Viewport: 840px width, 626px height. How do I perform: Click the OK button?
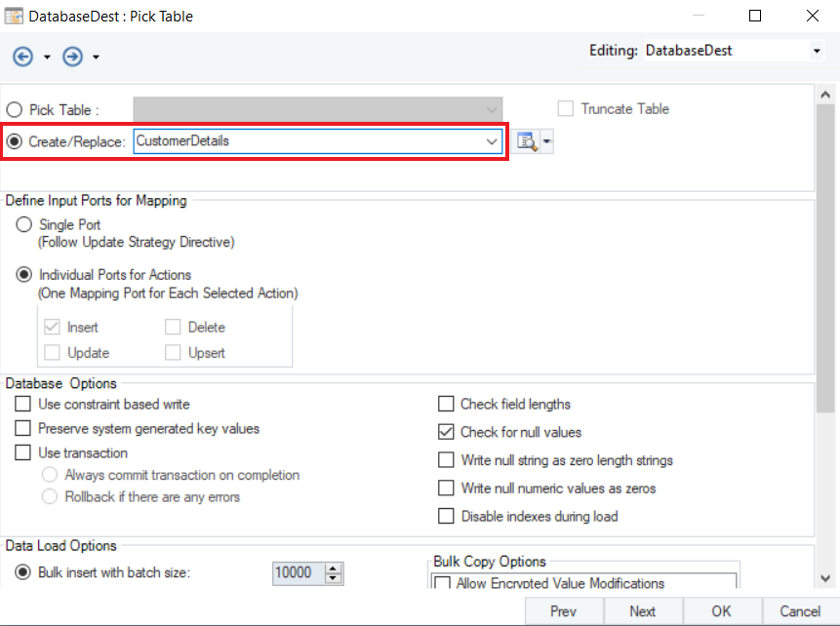coord(721,611)
